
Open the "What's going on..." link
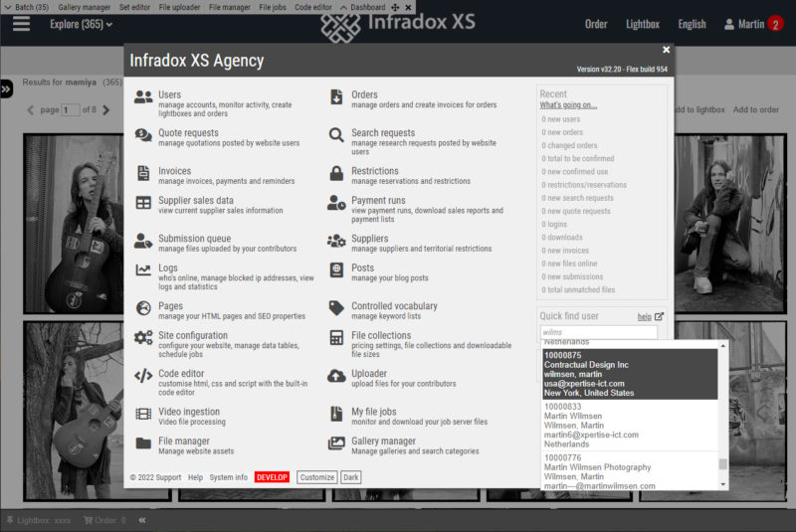[x=568, y=104]
